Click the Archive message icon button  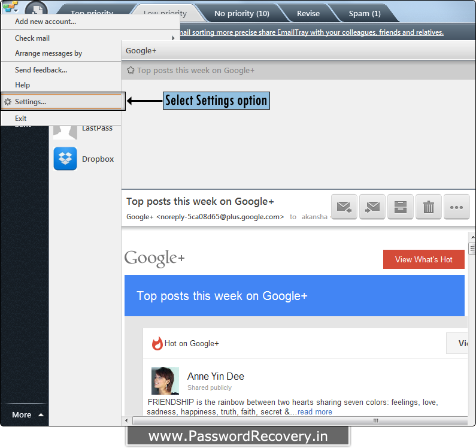(401, 207)
